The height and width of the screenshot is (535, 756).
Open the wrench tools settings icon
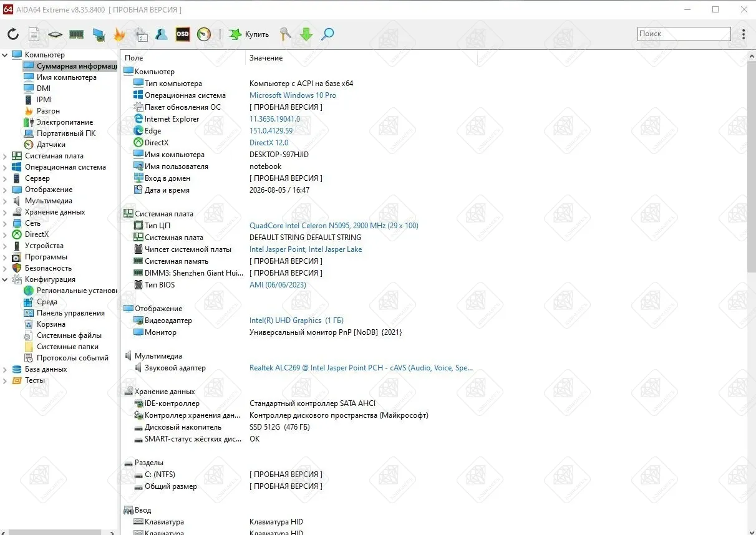pos(286,34)
